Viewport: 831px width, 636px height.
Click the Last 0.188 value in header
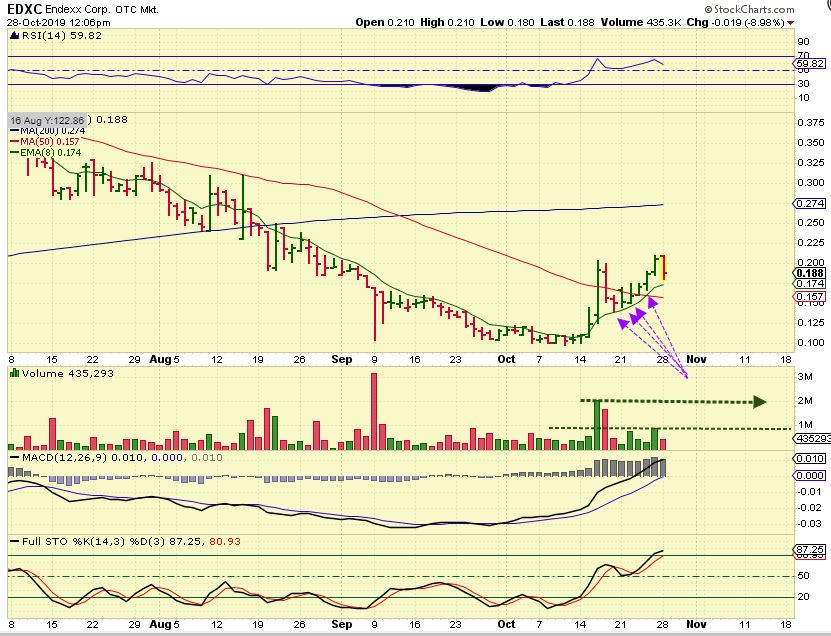pyautogui.click(x=568, y=22)
